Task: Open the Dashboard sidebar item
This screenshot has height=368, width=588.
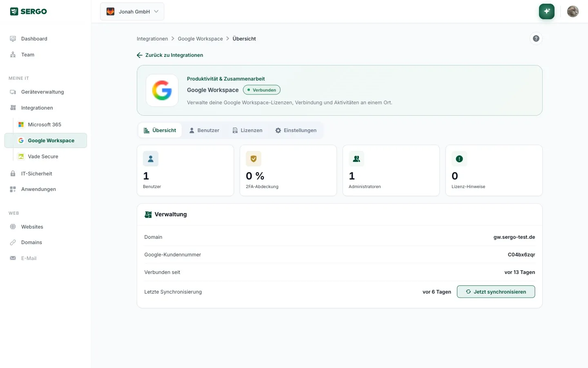Action: pyautogui.click(x=45, y=39)
